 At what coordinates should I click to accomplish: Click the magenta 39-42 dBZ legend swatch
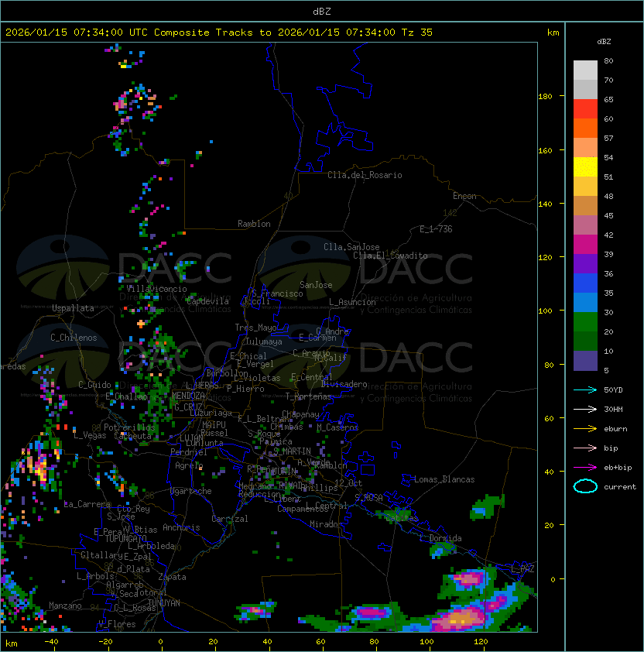pos(585,245)
